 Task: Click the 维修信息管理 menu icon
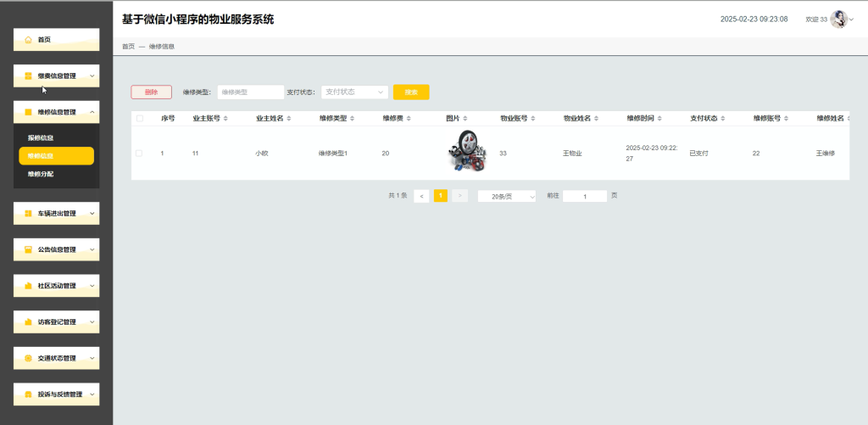tap(28, 112)
